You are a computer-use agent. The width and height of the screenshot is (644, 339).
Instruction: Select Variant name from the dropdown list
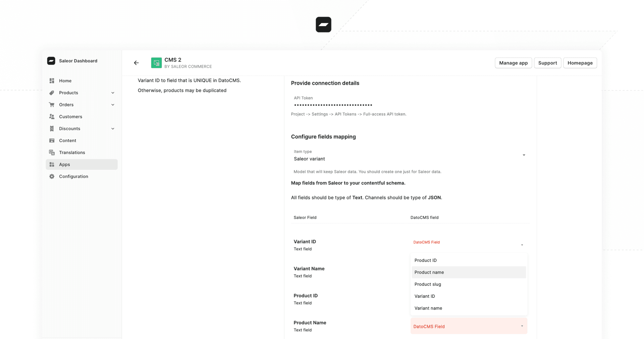469,308
